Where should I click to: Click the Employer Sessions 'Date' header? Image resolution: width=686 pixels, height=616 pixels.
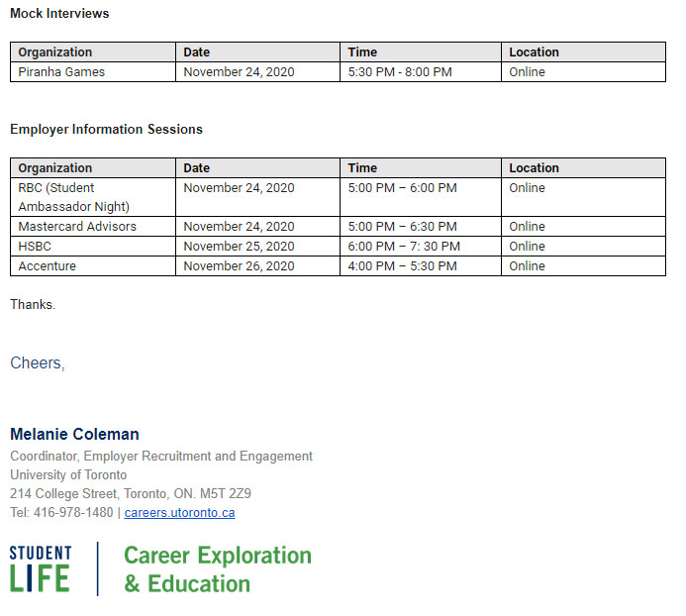(x=257, y=168)
